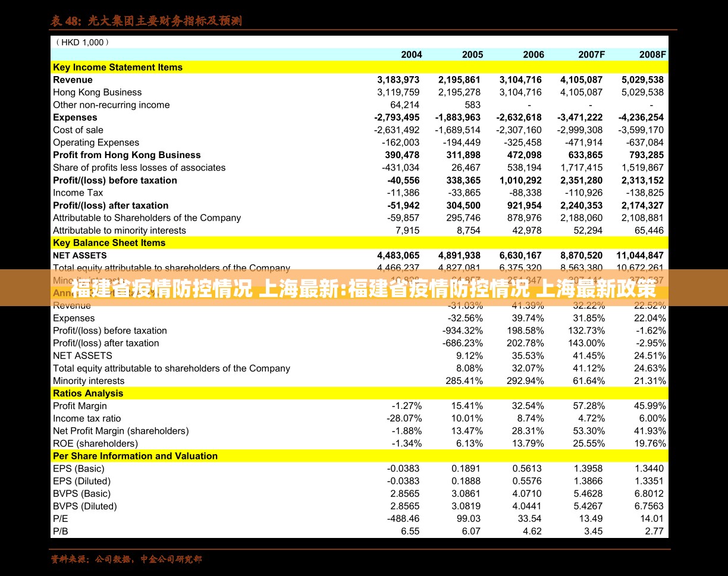
Task: Select the 2006 column header
Action: click(x=533, y=55)
